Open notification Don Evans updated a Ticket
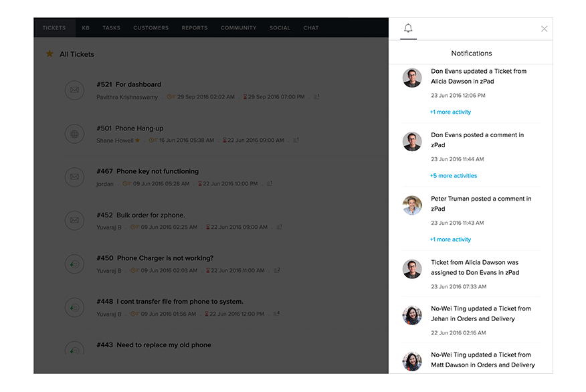Image resolution: width=586 pixels, height=392 pixels. click(479, 76)
